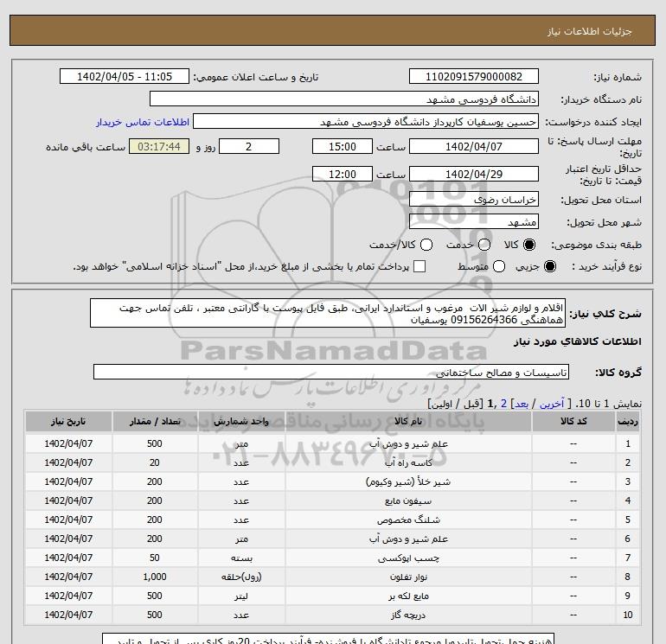This screenshot has width=666, height=644.
Task: Select the کالا radio button
Action: (529, 245)
